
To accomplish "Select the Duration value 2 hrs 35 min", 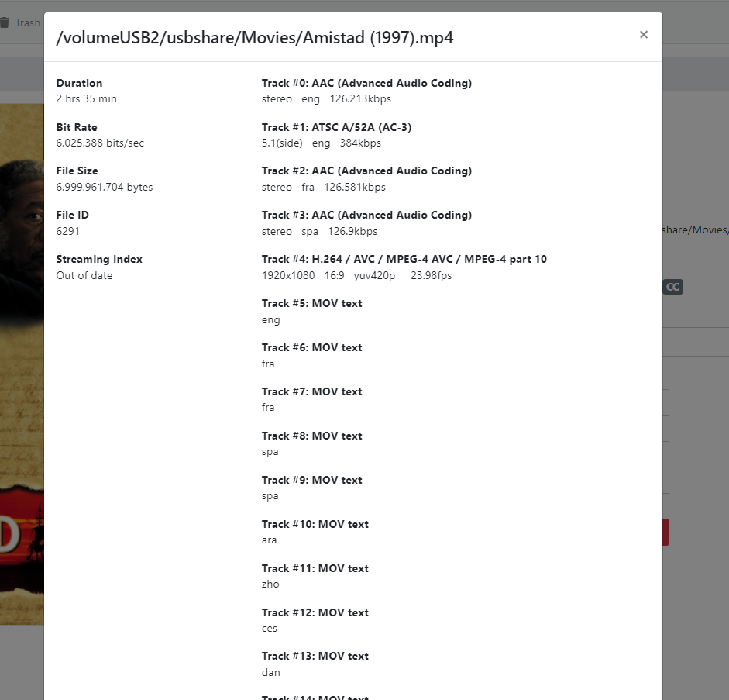I will pos(87,99).
